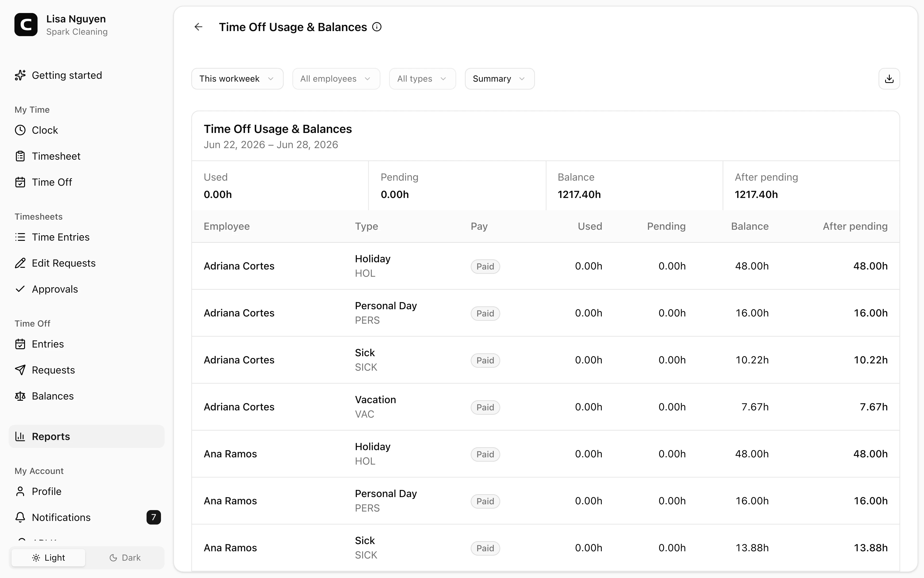Click the Used 0.00h summary card
The height and width of the screenshot is (578, 924).
click(x=280, y=186)
